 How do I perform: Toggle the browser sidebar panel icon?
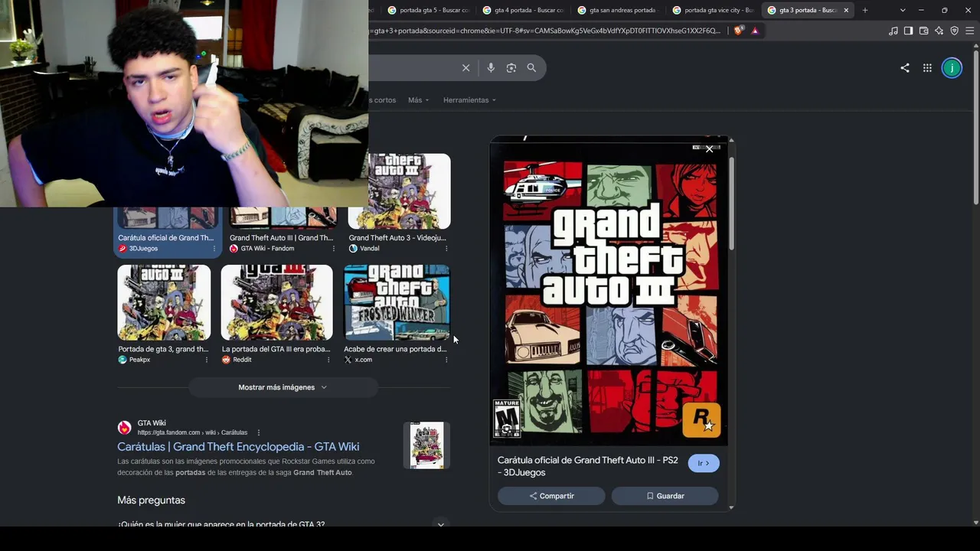click(x=908, y=31)
